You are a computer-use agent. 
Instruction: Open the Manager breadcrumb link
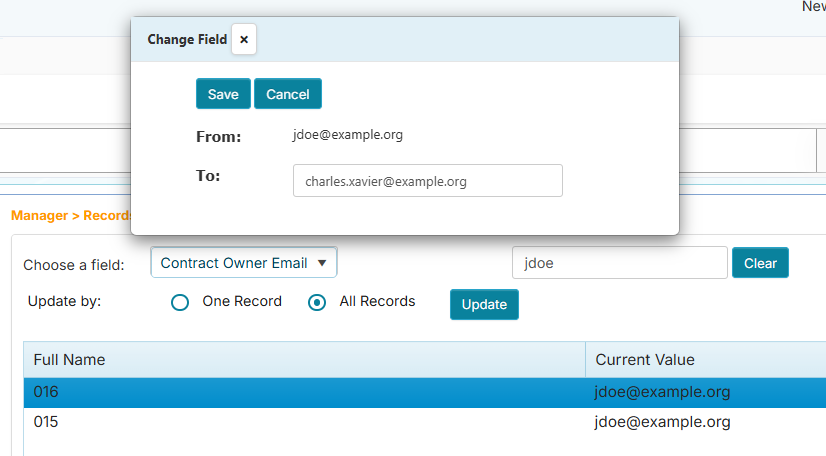(x=39, y=215)
